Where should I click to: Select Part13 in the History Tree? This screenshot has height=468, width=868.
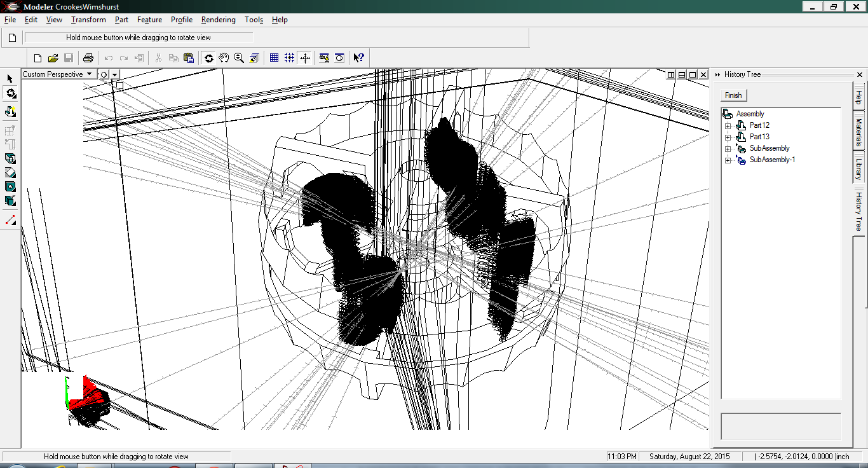759,137
